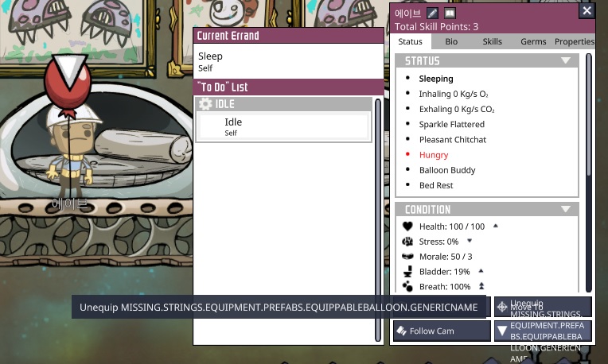Click the Health heart icon

407,227
